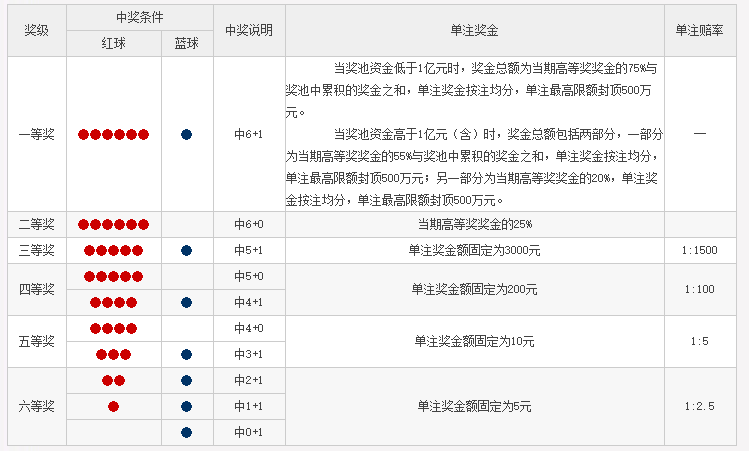Image resolution: width=749 pixels, height=451 pixels.
Task: Click the 奖级 column header
Action: coord(36,30)
